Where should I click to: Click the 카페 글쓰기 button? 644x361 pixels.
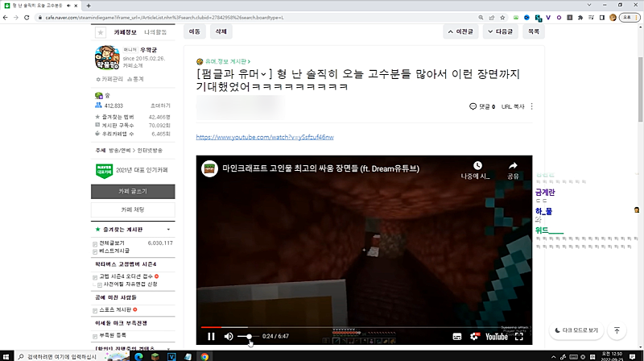tap(133, 191)
